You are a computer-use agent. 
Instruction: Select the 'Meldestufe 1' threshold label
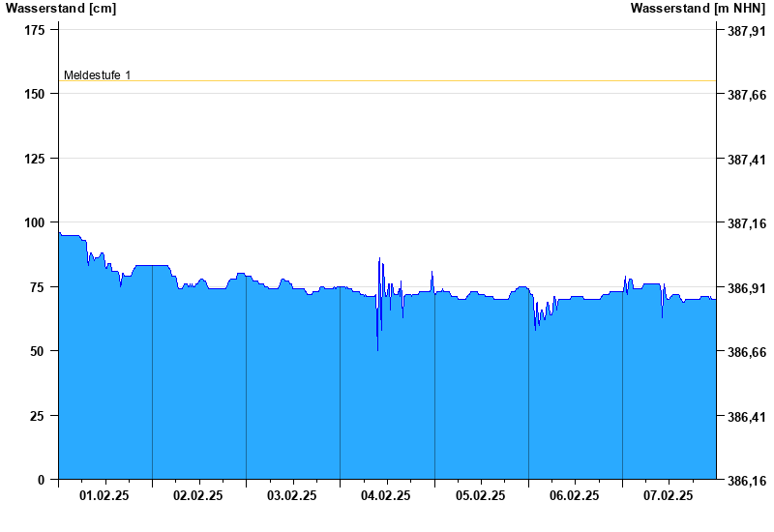pos(97,74)
